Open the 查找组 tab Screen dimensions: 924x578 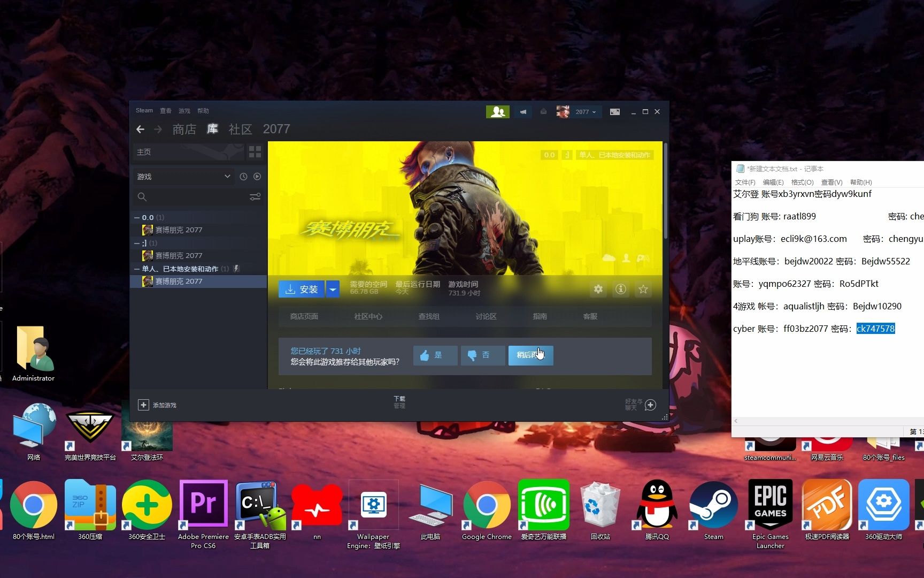(429, 317)
